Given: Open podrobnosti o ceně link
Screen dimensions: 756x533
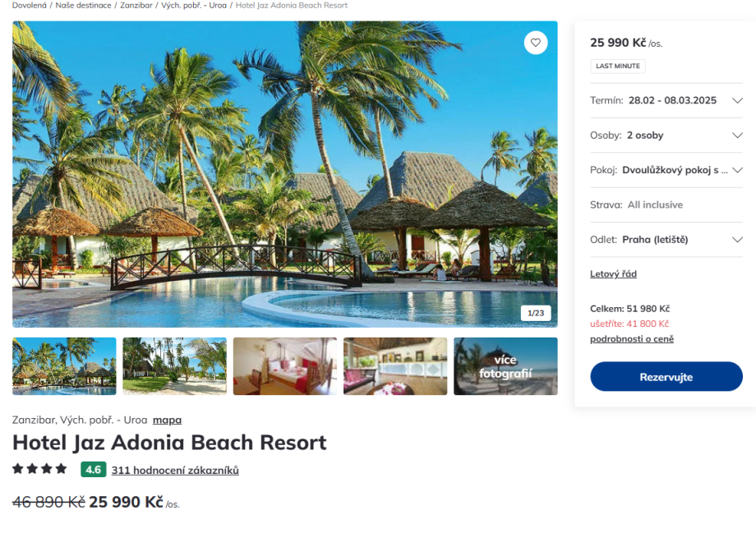Looking at the screenshot, I should click(632, 339).
